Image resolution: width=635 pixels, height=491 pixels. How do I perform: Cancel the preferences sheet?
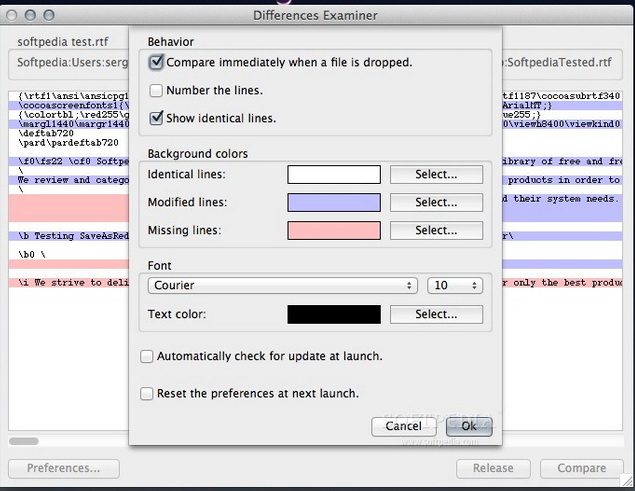coord(404,426)
